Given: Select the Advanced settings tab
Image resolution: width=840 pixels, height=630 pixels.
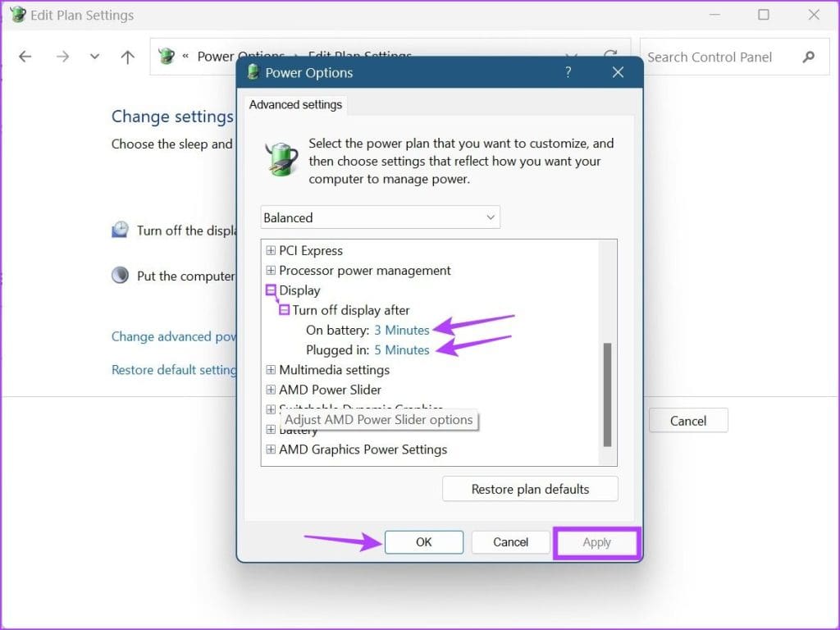Looking at the screenshot, I should tap(295, 104).
